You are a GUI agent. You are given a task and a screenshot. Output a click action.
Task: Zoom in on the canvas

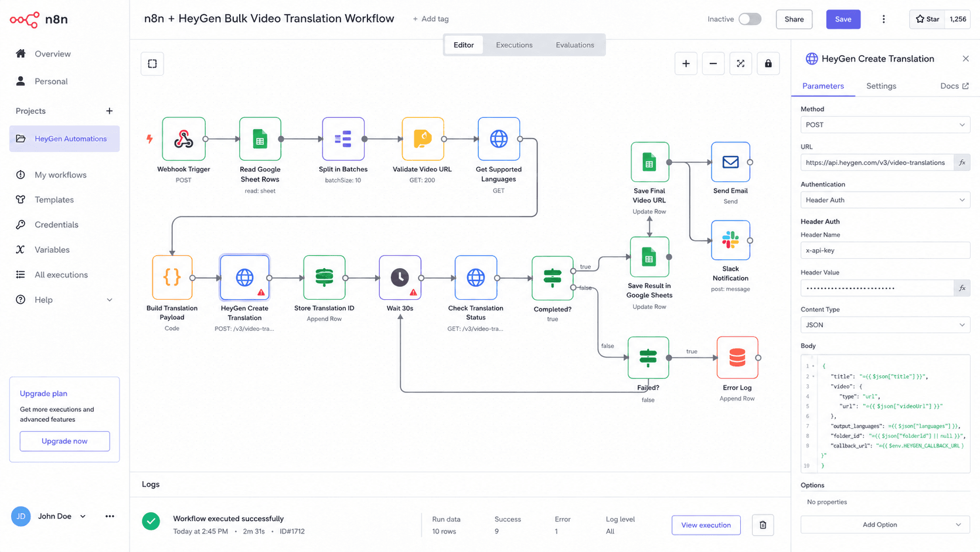tap(686, 63)
